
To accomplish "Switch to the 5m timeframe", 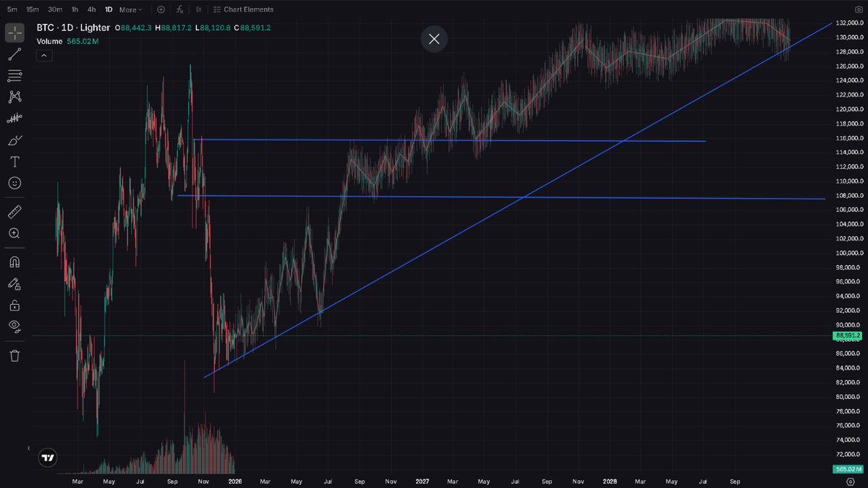I will coord(12,9).
